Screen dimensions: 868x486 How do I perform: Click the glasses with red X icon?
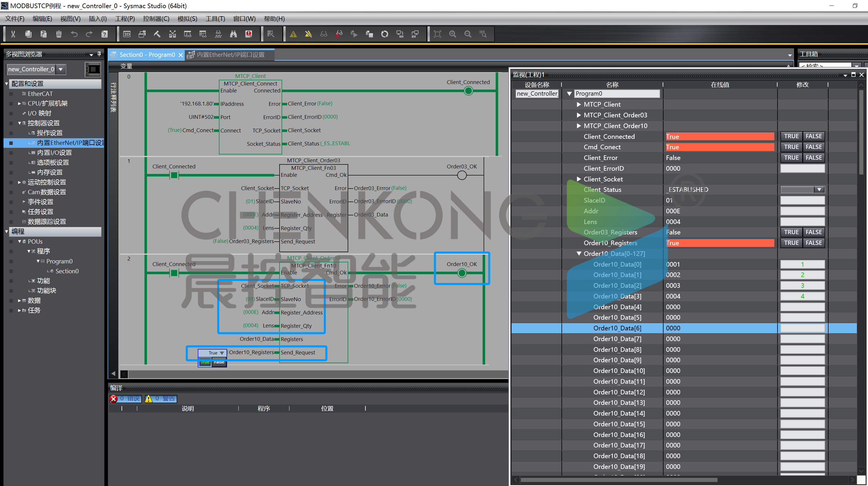point(339,34)
